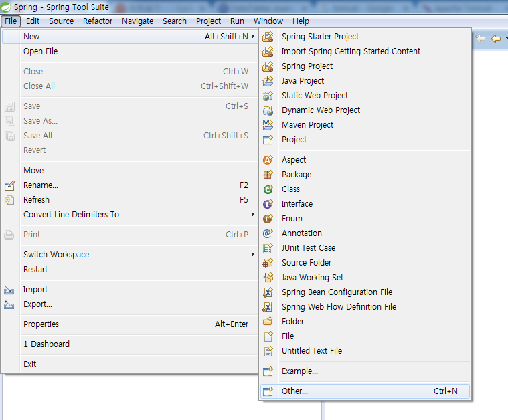The width and height of the screenshot is (508, 420).
Task: Click the Spring Web Flow Definition File icon
Action: [x=268, y=307]
